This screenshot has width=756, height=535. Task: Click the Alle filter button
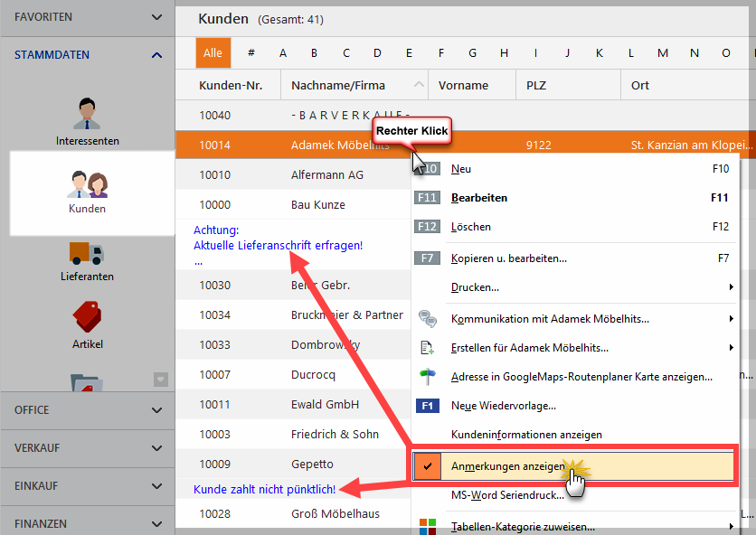tap(213, 53)
